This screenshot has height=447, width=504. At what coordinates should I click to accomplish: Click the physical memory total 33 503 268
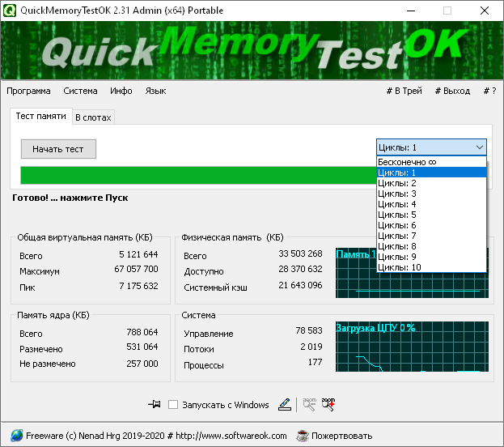tap(300, 253)
